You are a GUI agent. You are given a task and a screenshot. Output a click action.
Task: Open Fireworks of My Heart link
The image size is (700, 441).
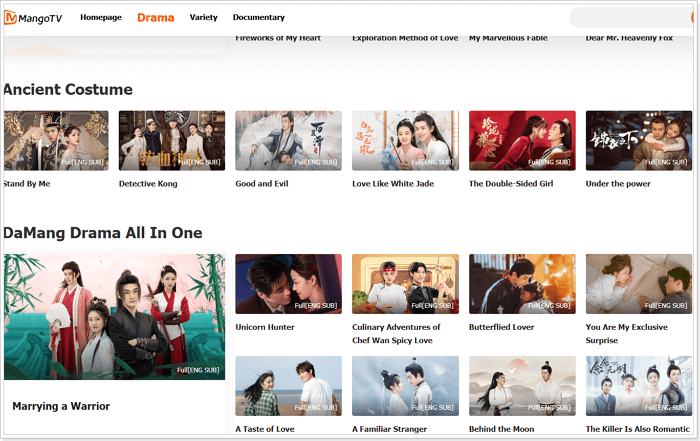point(278,38)
